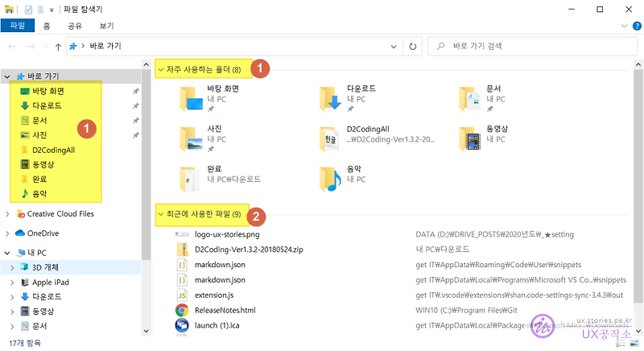Select the 사진 folder icon in content
This screenshot has height=351, width=644.
click(192, 139)
